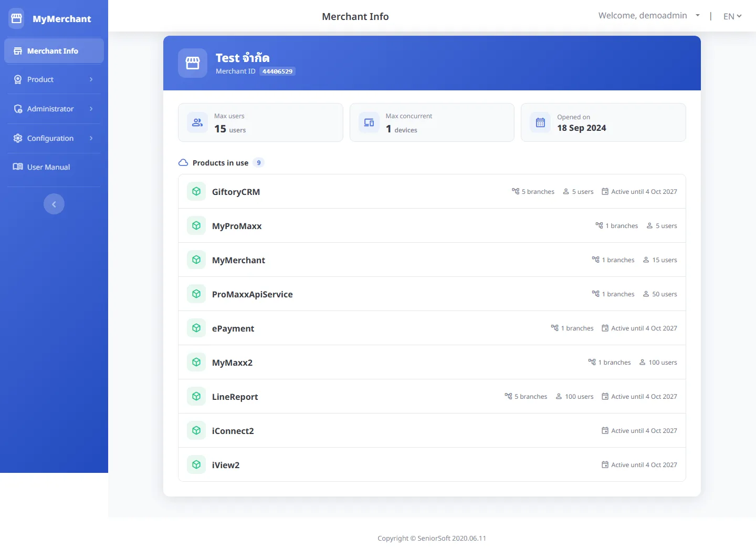
Task: Click the MyMerchant product cube icon in the list
Action: pos(196,260)
